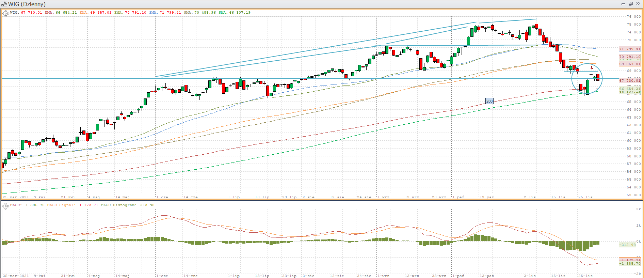Click the chart icon beside WIG (Dzienny) title

pyautogui.click(x=4, y=4)
